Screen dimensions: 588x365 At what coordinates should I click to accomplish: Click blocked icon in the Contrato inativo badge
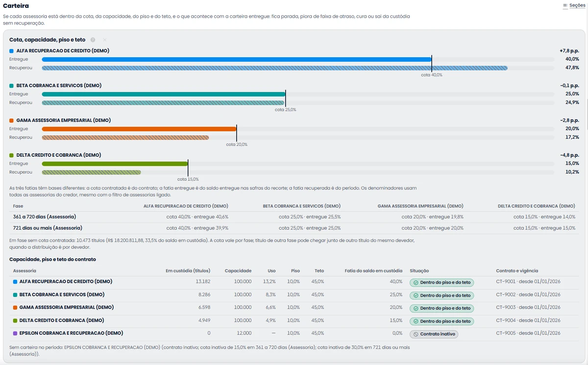click(416, 334)
